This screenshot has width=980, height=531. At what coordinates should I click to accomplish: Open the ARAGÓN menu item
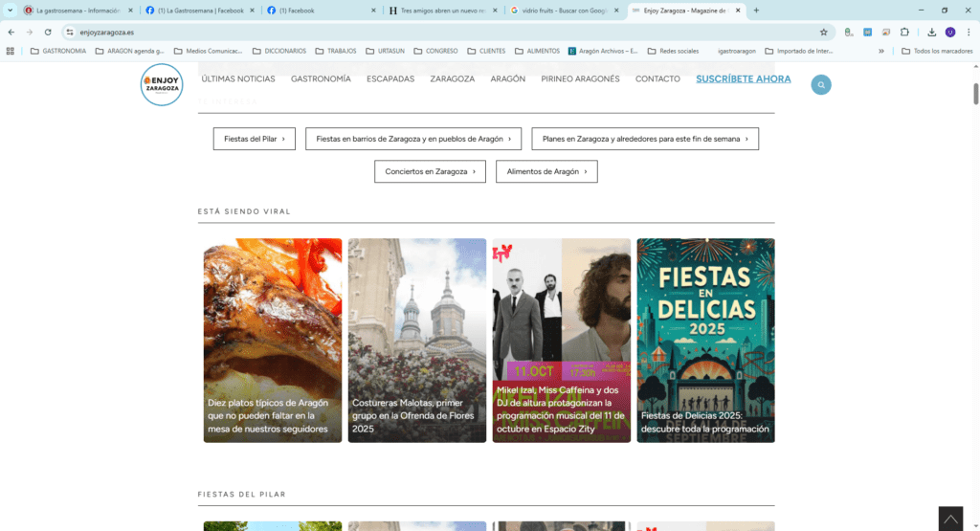click(x=507, y=78)
